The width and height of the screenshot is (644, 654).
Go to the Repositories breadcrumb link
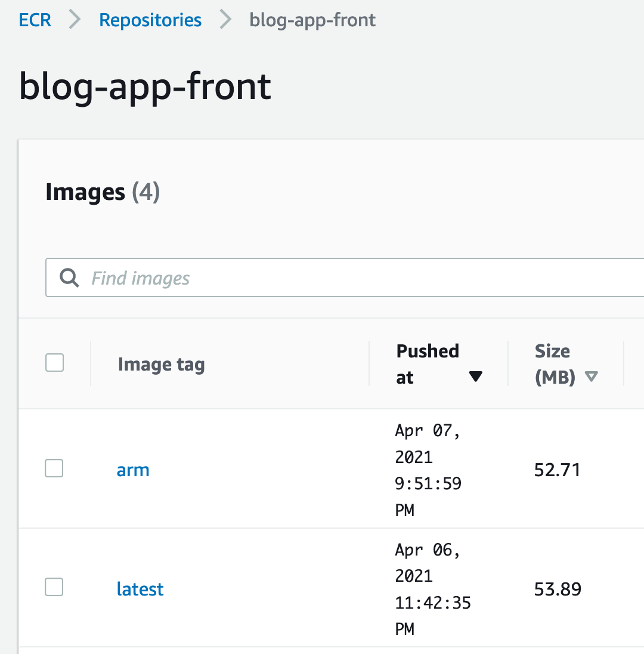pyautogui.click(x=150, y=20)
